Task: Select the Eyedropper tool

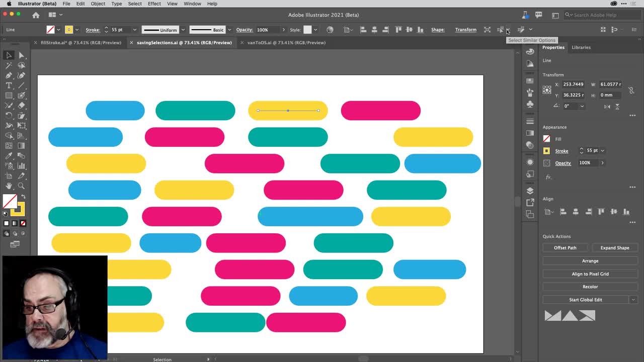Action: [x=9, y=156]
